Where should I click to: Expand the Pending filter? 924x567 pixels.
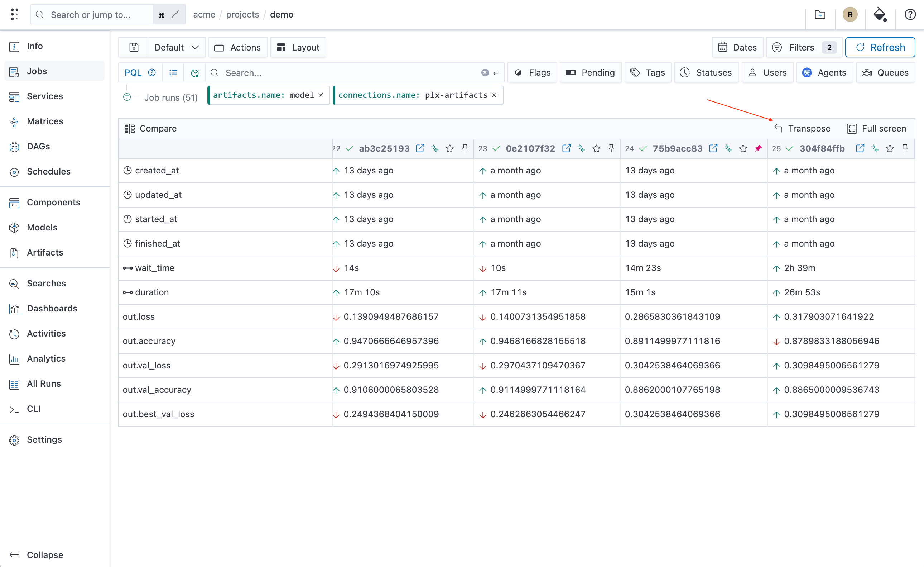coord(590,73)
